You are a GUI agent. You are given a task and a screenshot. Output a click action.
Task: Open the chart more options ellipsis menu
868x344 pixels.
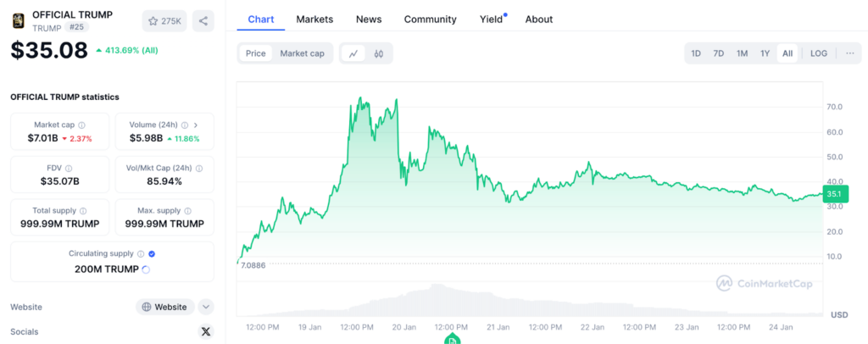(x=850, y=53)
